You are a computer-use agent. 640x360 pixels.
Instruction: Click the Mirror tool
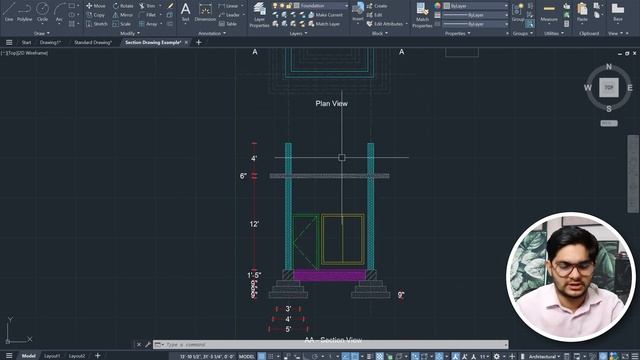pyautogui.click(x=123, y=15)
